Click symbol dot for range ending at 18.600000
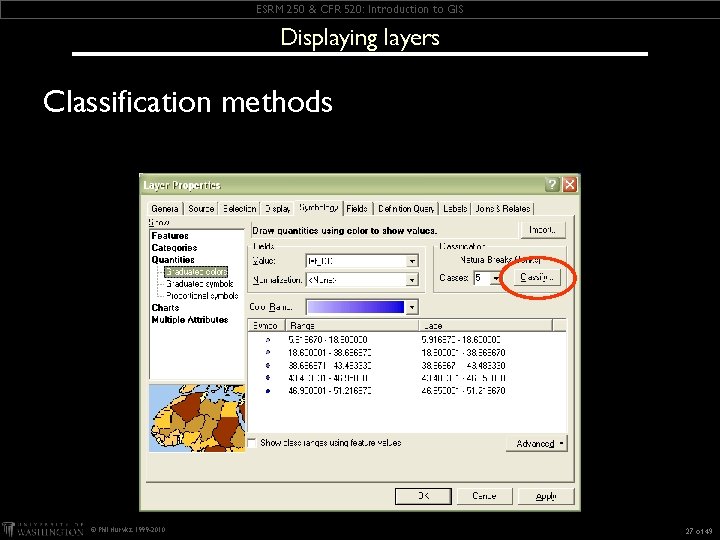 (x=268, y=340)
